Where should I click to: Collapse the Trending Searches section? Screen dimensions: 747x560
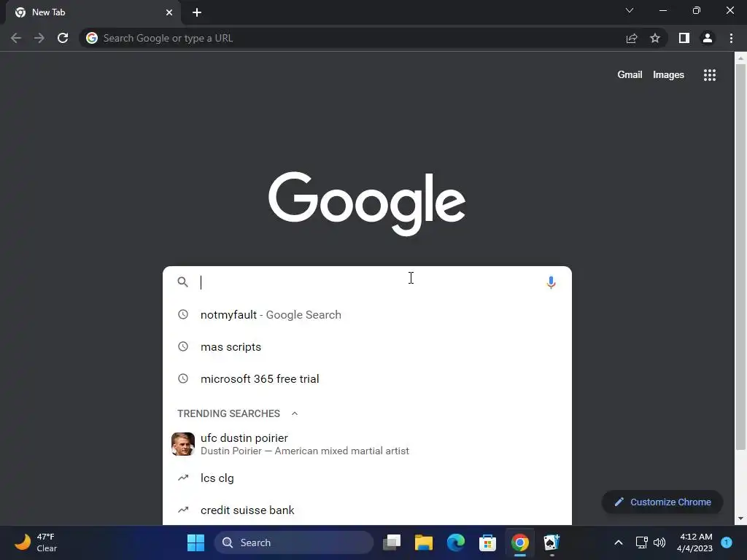point(295,413)
